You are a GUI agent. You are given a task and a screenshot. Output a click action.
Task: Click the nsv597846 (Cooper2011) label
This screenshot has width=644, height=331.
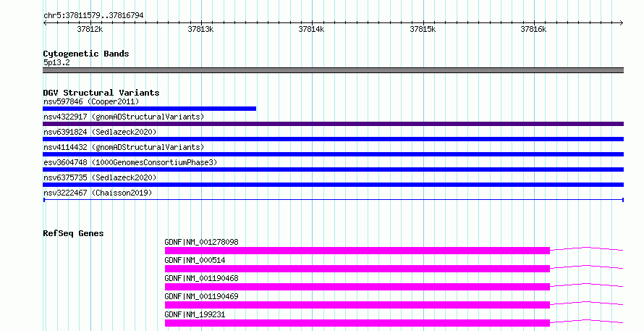(x=91, y=101)
